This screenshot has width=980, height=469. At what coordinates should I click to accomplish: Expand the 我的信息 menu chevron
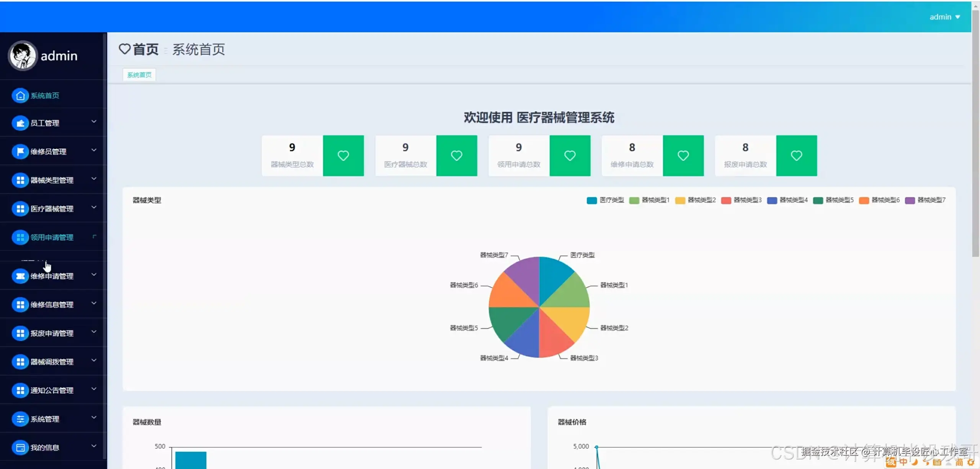[x=94, y=446]
